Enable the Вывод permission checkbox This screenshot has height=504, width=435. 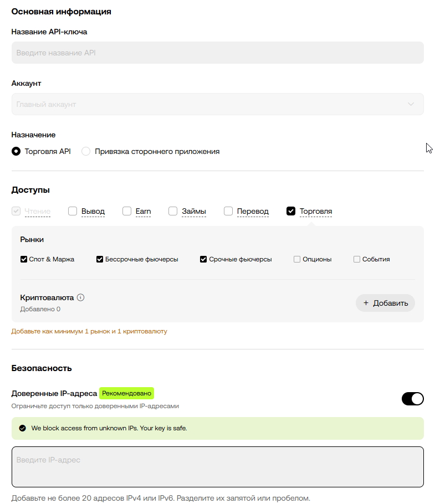(x=73, y=211)
